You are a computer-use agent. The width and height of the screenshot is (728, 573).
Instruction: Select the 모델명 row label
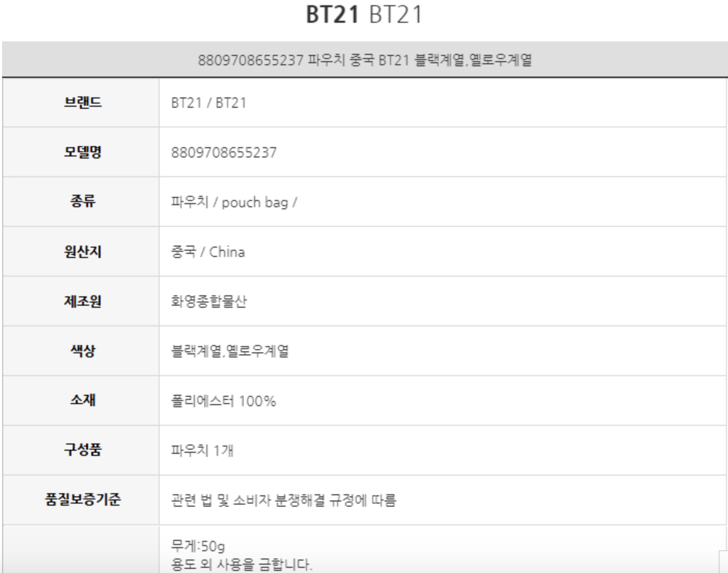[82, 152]
